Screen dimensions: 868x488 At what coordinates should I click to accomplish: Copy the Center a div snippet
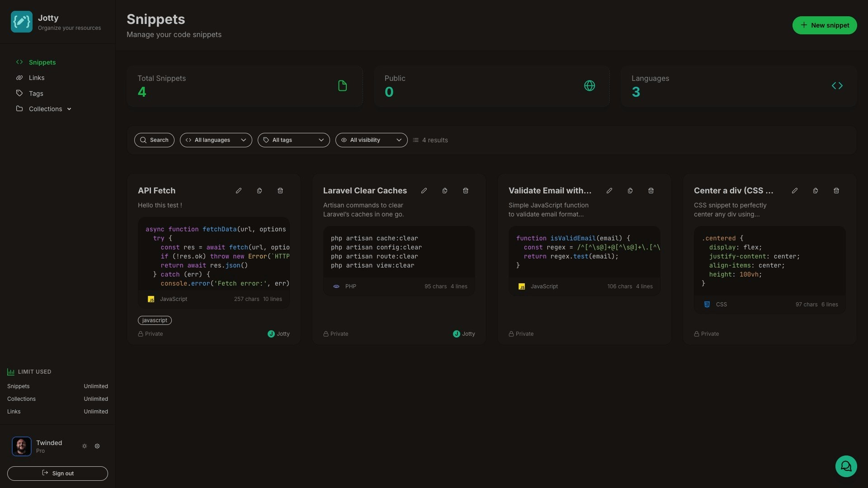(816, 191)
